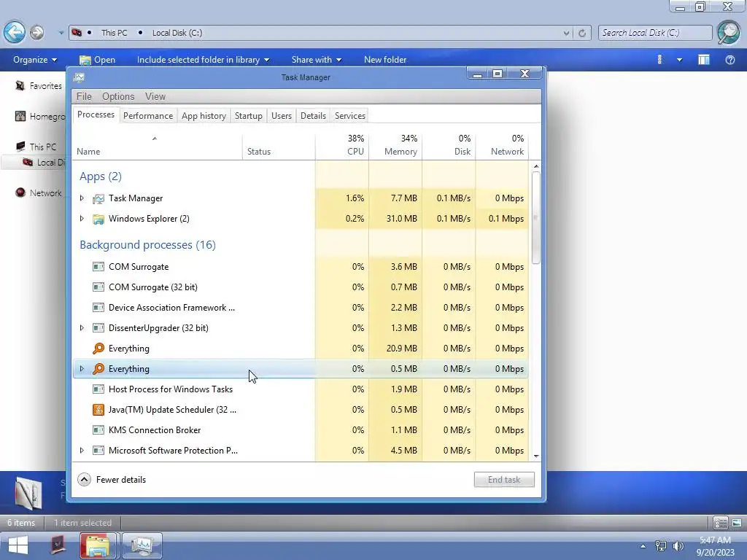The image size is (747, 560).
Task: Click the Java Update Scheduler icon
Action: (x=98, y=410)
